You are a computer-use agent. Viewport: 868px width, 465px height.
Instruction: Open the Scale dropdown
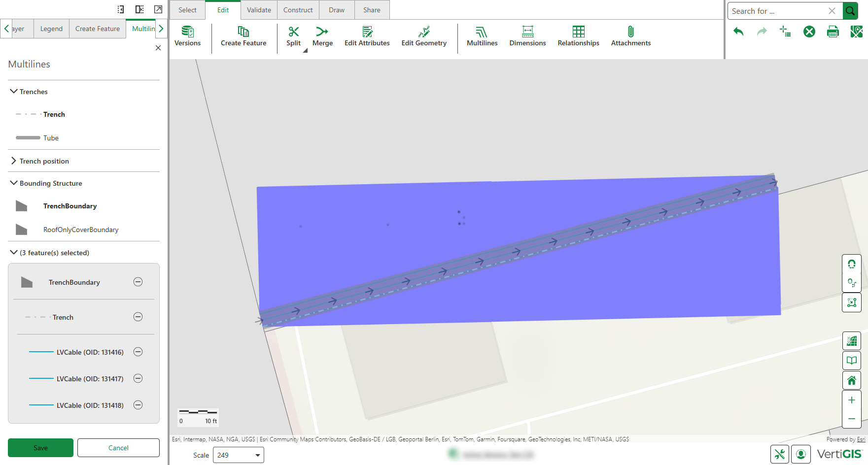pos(257,455)
